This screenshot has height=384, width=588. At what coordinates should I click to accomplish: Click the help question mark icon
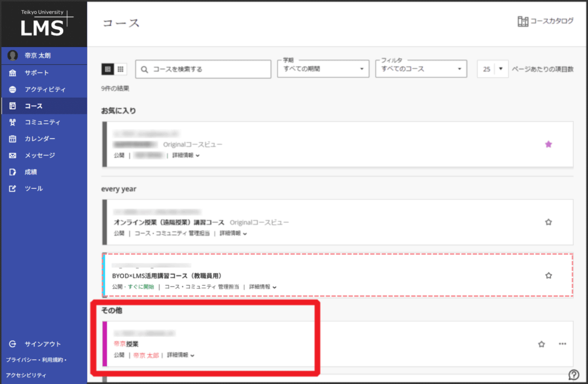pyautogui.click(x=573, y=375)
